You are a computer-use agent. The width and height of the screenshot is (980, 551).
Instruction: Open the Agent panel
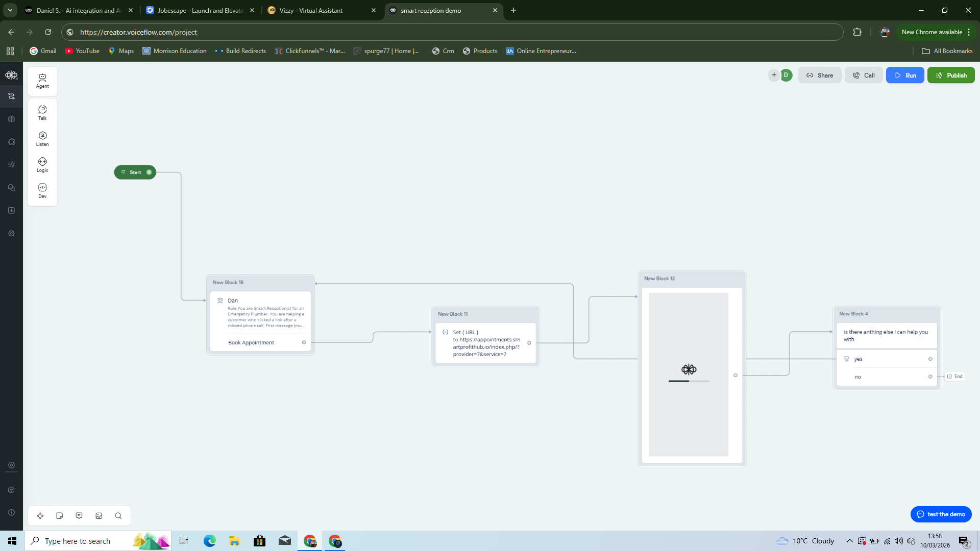pos(42,81)
